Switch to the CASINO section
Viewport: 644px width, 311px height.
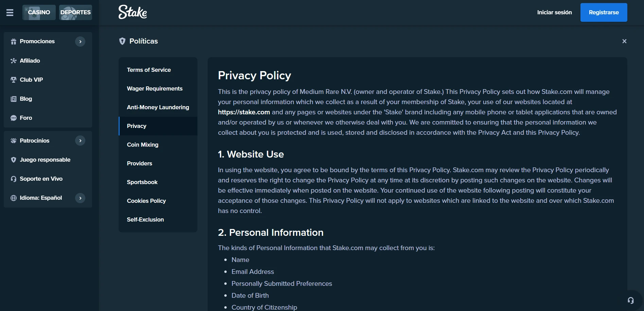click(x=39, y=12)
